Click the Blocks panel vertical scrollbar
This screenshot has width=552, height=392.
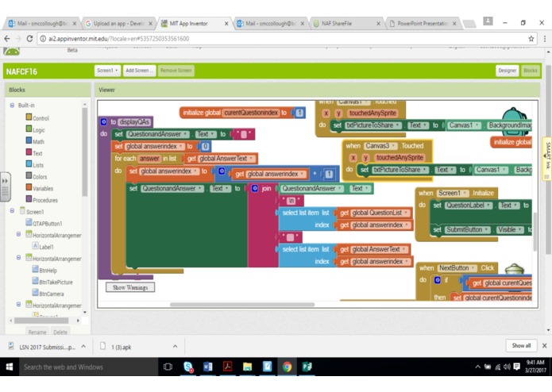coord(84,152)
